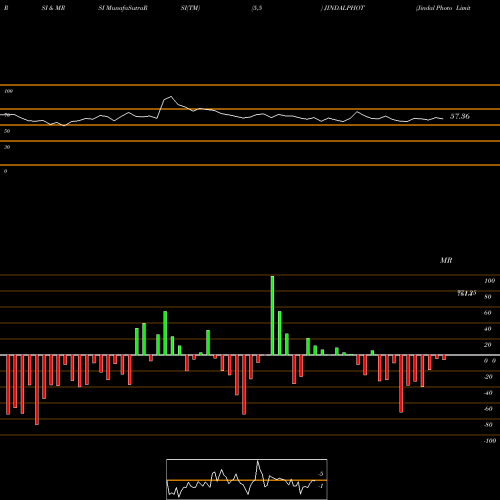Click the '(5,5' parameter text in header
The width and height of the screenshot is (500, 500).
pos(257,8)
